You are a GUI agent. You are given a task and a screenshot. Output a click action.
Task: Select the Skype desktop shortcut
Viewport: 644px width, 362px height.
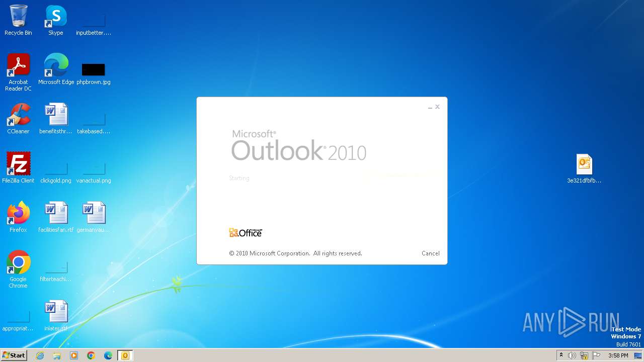click(56, 21)
